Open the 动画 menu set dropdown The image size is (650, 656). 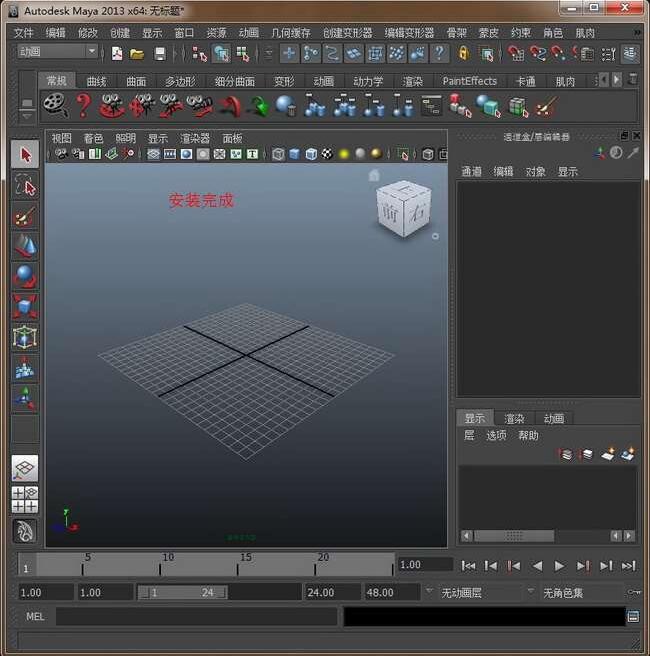point(58,52)
